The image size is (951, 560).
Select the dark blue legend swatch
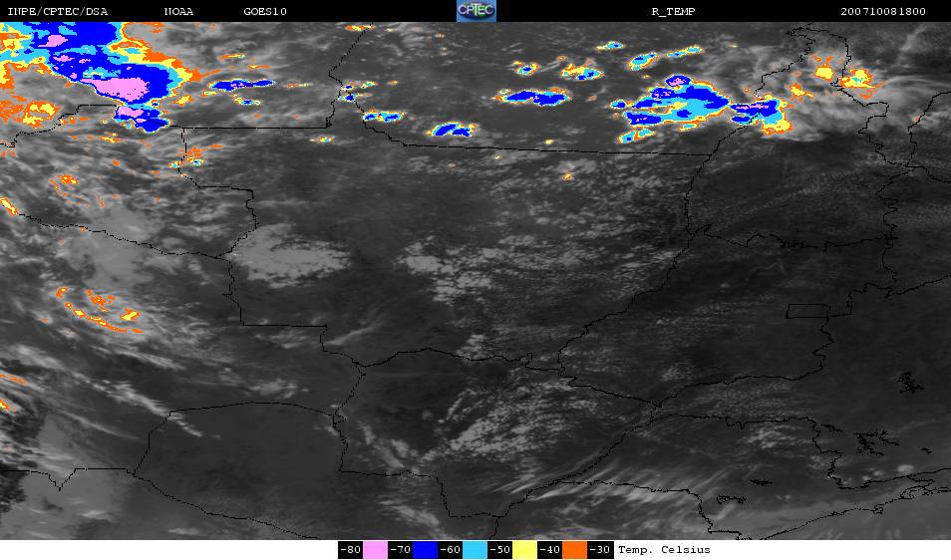426,550
